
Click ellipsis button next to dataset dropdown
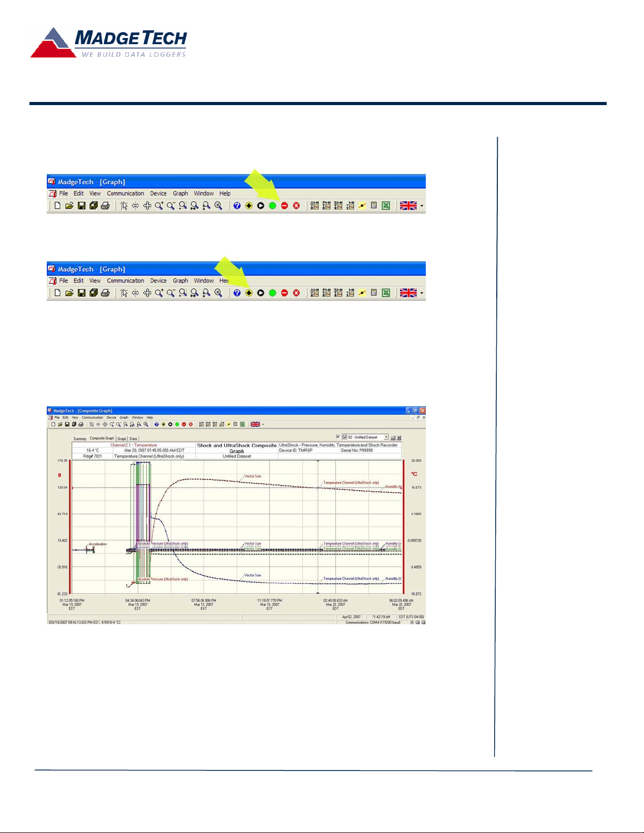coord(393,437)
